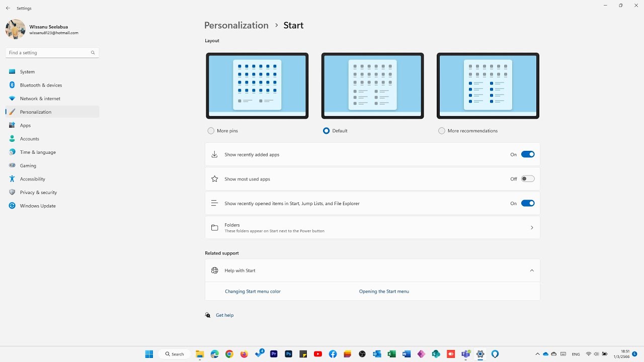Open Excel from taskbar
Screen dimensions: 644x362
coord(392,354)
